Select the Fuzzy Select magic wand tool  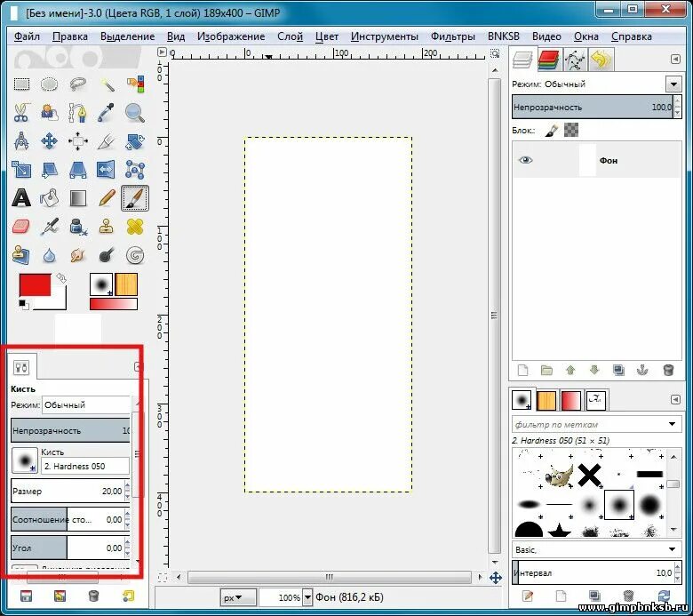click(107, 84)
